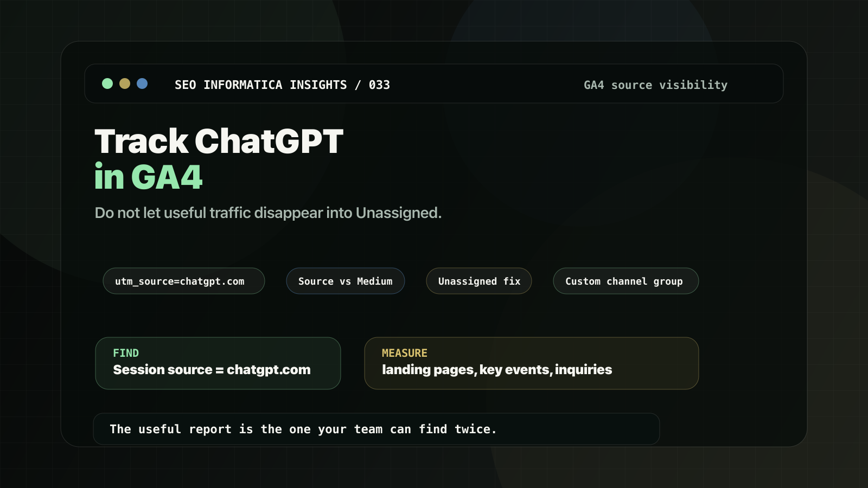Click the GA4 source visibility label
The width and height of the screenshot is (868, 488).
pos(655,85)
